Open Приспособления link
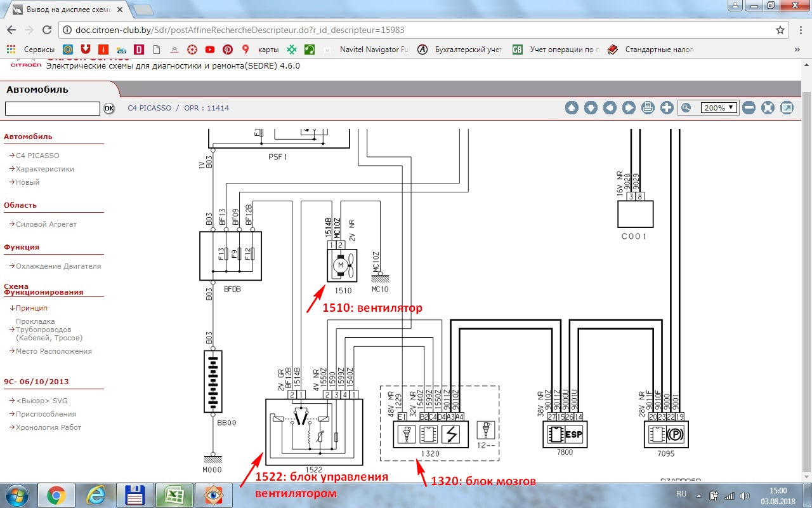The width and height of the screenshot is (812, 508). pyautogui.click(x=46, y=414)
